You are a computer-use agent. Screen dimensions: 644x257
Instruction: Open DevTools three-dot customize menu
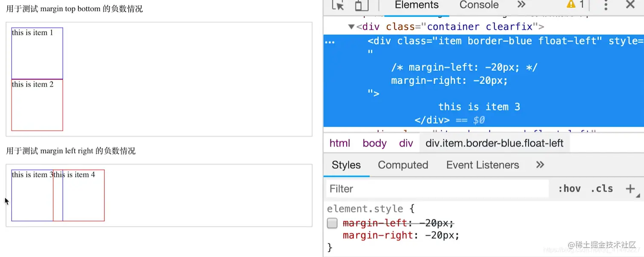[x=606, y=5]
